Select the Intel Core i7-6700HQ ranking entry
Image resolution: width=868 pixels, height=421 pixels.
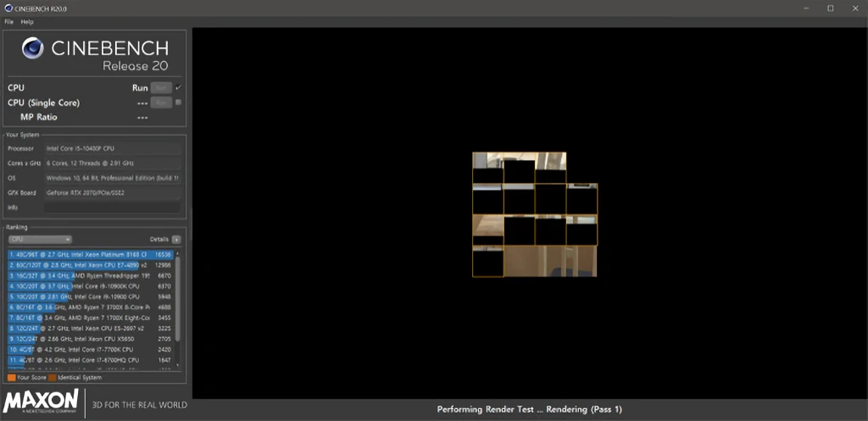91,360
